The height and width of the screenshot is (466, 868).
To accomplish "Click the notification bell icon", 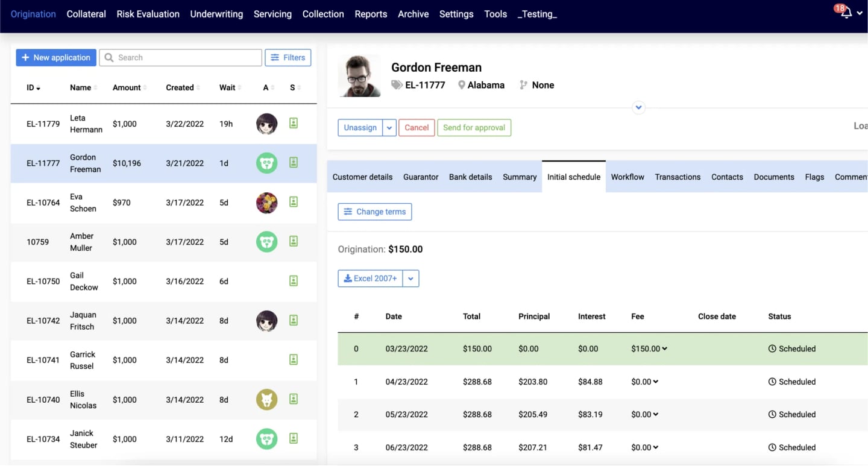I will (847, 13).
